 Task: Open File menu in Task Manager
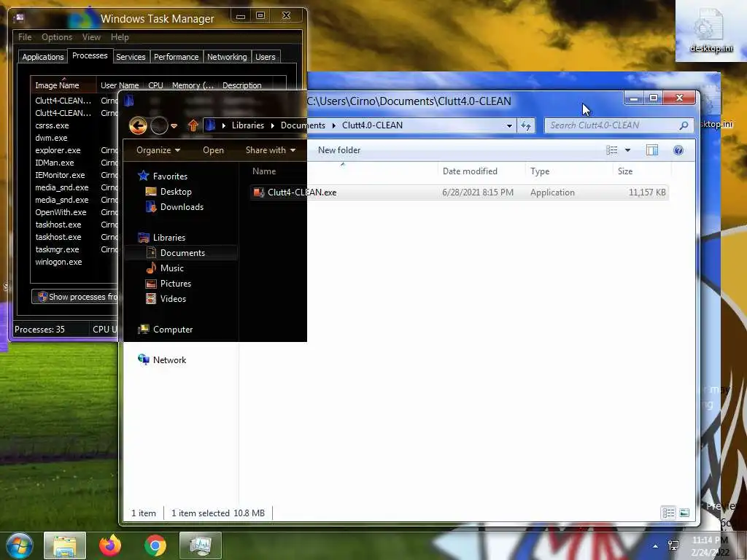pyautogui.click(x=25, y=37)
